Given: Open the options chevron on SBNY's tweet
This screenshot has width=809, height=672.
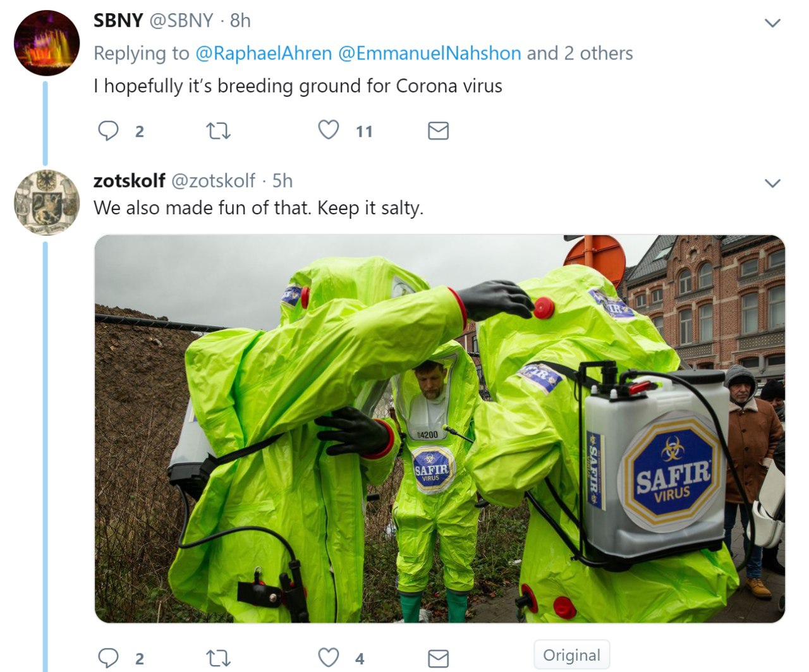Looking at the screenshot, I should 772,23.
